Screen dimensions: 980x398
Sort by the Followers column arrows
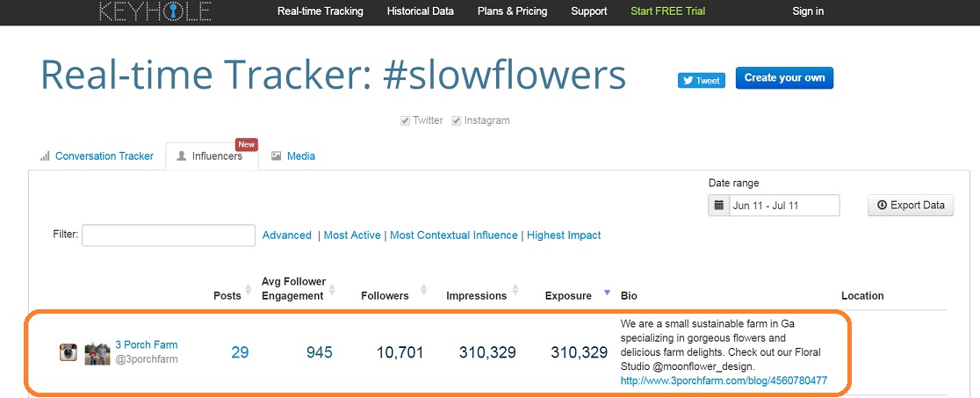424,290
